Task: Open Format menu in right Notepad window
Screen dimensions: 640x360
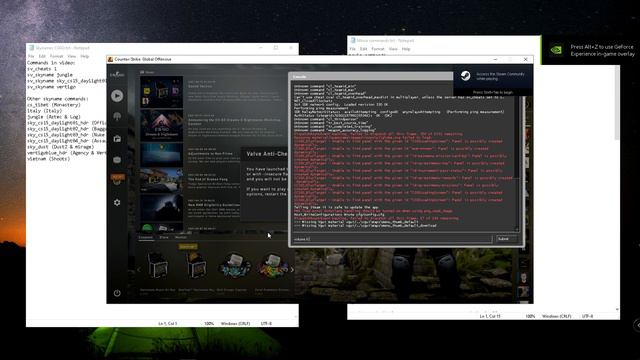Action: [x=378, y=49]
